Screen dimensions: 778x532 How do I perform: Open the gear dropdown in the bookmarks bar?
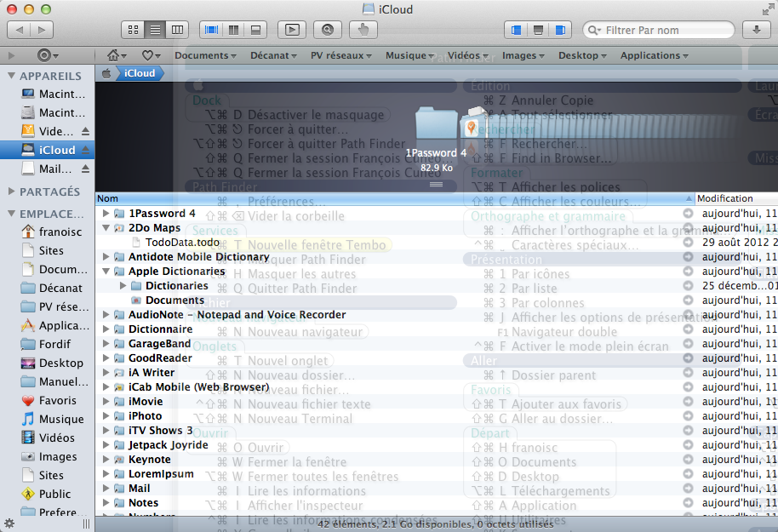49,55
